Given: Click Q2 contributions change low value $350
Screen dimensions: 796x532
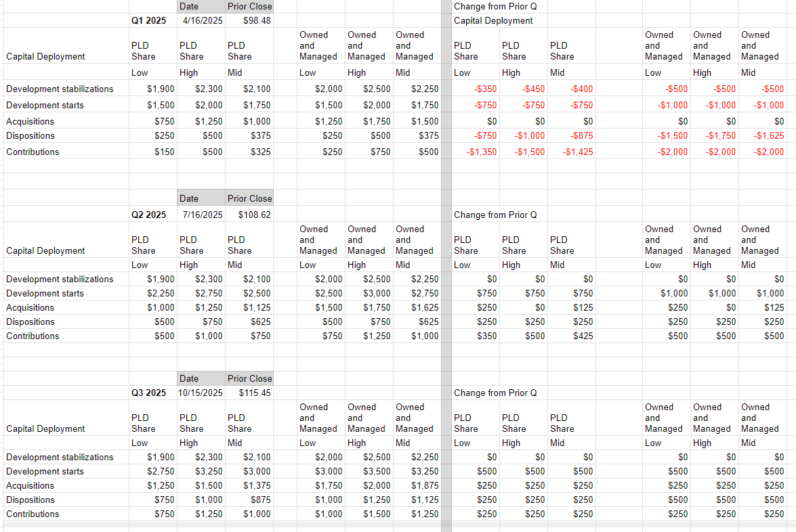Looking at the screenshot, I should pyautogui.click(x=475, y=336).
